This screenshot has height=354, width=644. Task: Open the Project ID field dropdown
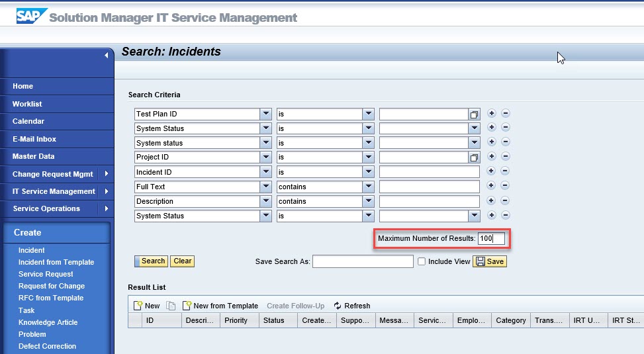point(265,157)
